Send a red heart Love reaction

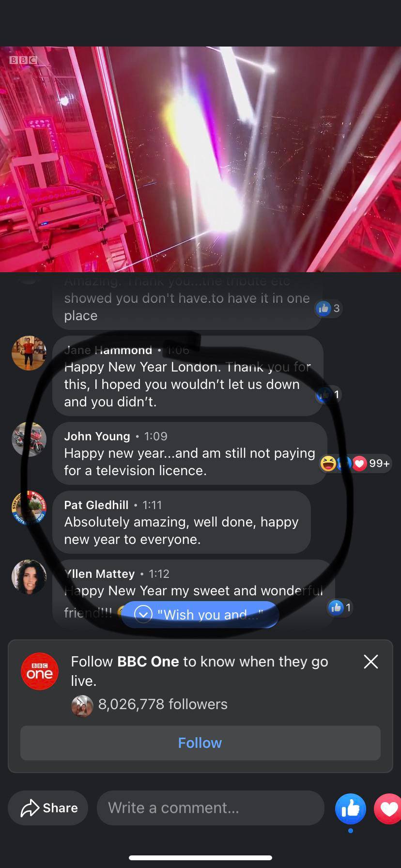pyautogui.click(x=388, y=808)
